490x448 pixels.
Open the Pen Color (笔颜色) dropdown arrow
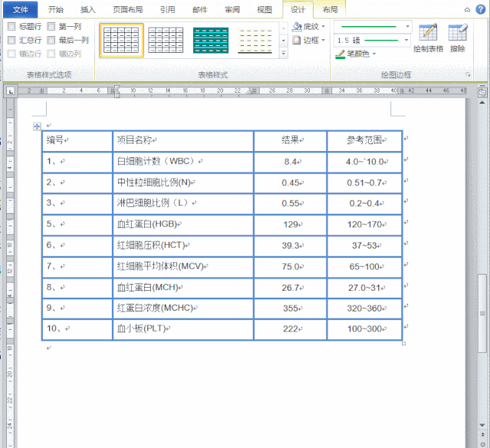[374, 54]
